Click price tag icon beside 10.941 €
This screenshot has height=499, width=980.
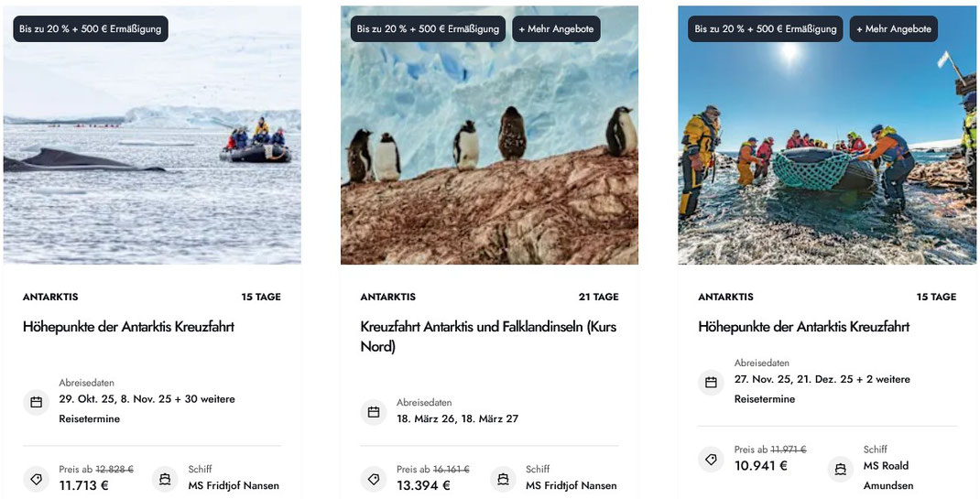712,460
